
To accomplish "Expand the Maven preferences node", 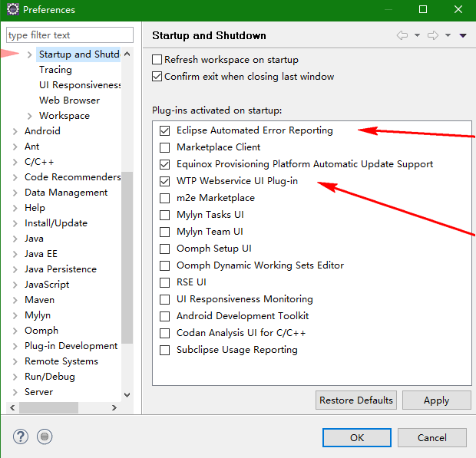I will coord(15,300).
